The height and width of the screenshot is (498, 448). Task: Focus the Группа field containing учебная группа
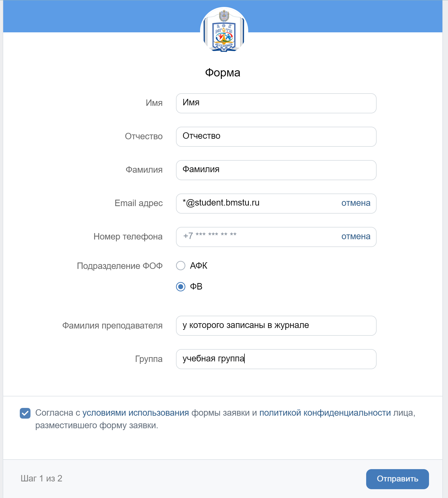[276, 359]
